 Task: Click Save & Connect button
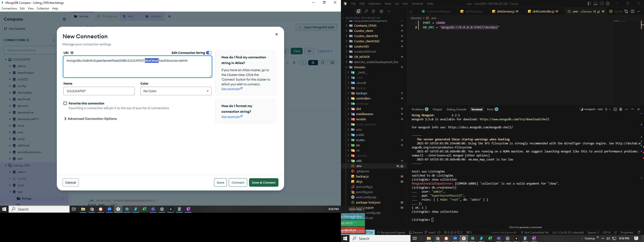coord(264,182)
